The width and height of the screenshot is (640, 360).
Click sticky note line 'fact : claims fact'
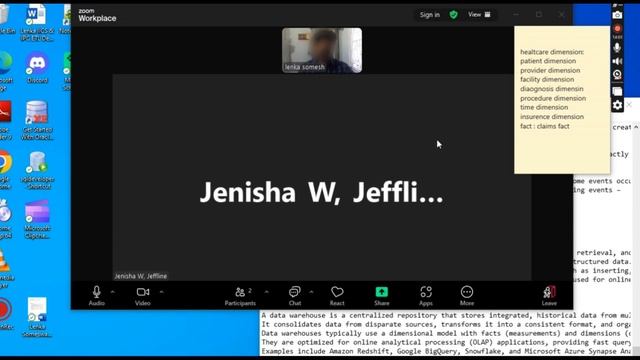point(544,126)
